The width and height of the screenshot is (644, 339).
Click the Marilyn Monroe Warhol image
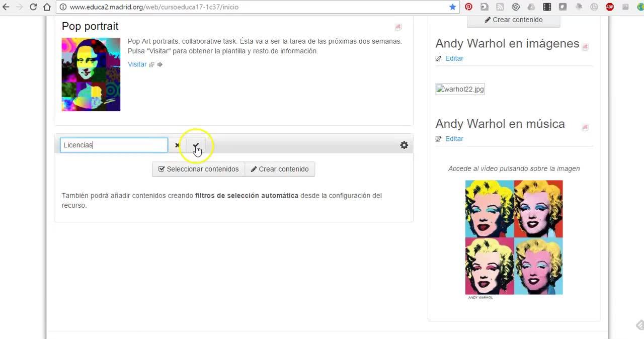514,237
